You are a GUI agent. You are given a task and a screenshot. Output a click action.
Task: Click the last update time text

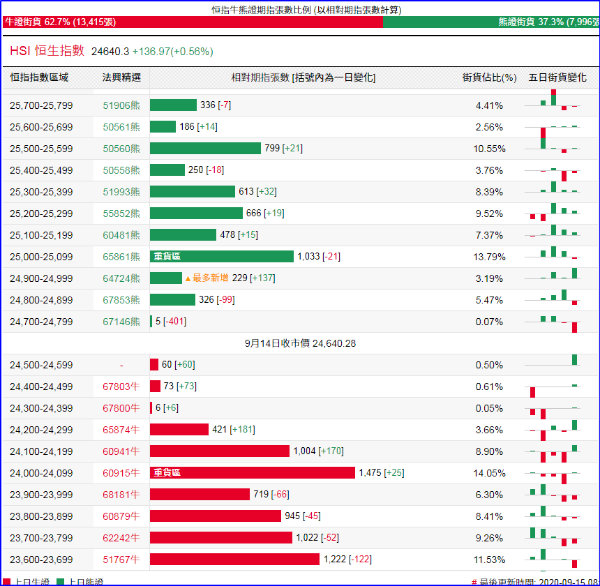point(536,582)
